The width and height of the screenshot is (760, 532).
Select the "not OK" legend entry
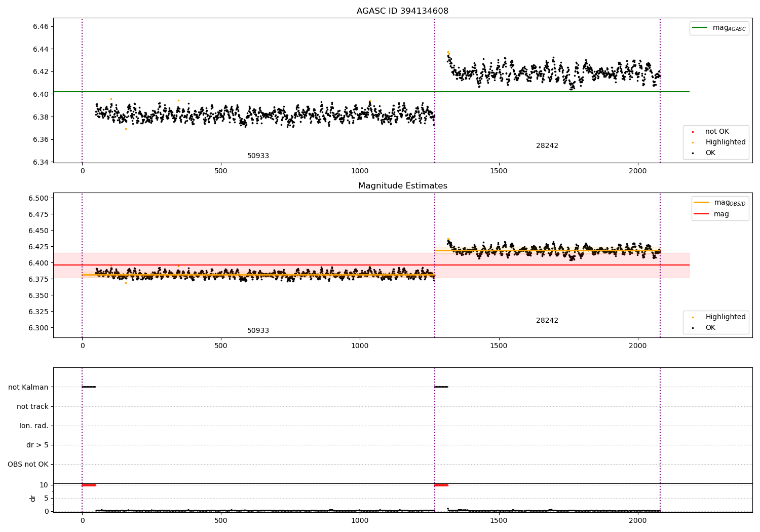tap(717, 132)
